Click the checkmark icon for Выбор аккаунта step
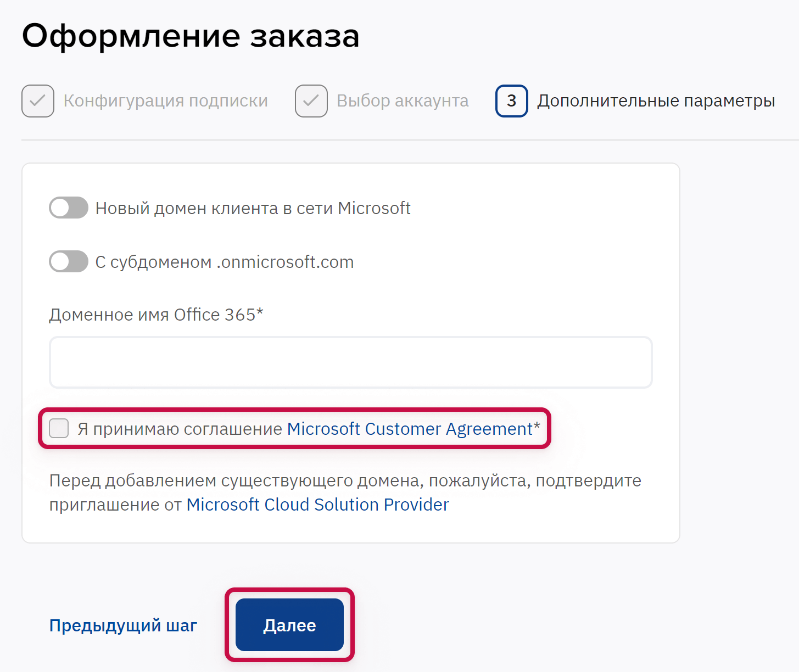Image resolution: width=799 pixels, height=672 pixels. [311, 101]
